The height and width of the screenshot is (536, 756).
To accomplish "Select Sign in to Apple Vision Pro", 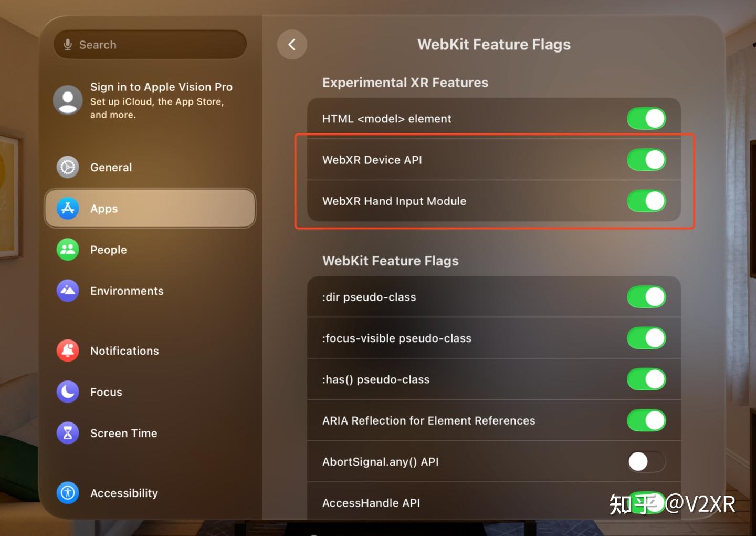I will 161,87.
